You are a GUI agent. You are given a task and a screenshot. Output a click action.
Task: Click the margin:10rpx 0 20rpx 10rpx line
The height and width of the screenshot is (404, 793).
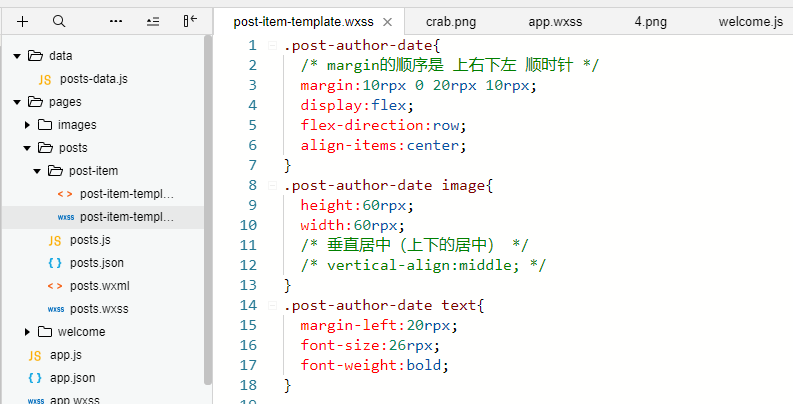point(418,85)
